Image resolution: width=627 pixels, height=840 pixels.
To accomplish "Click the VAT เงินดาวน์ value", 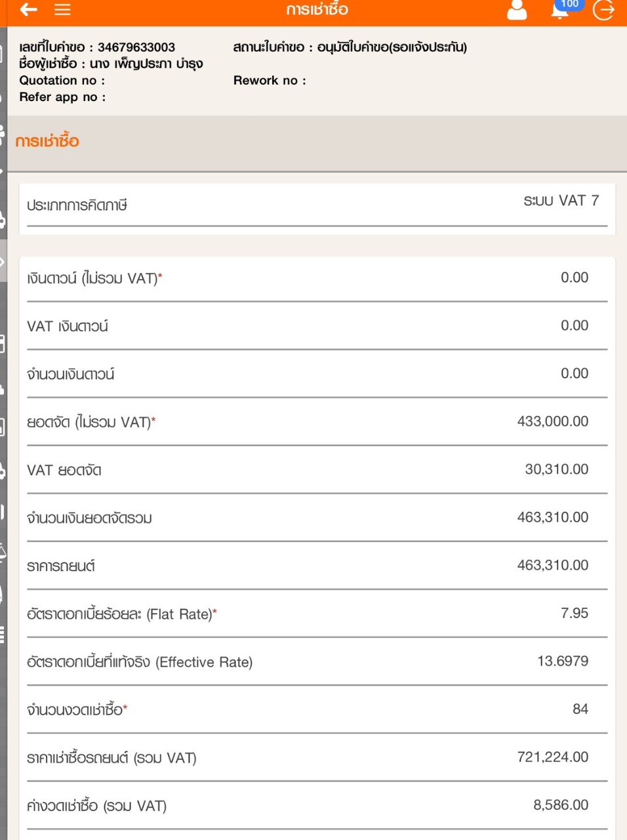I will tap(574, 325).
